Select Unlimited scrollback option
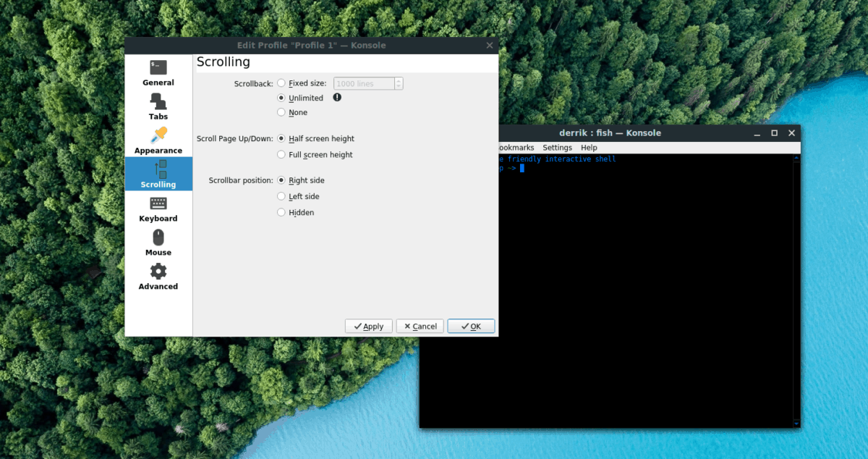The image size is (868, 459). pyautogui.click(x=300, y=98)
